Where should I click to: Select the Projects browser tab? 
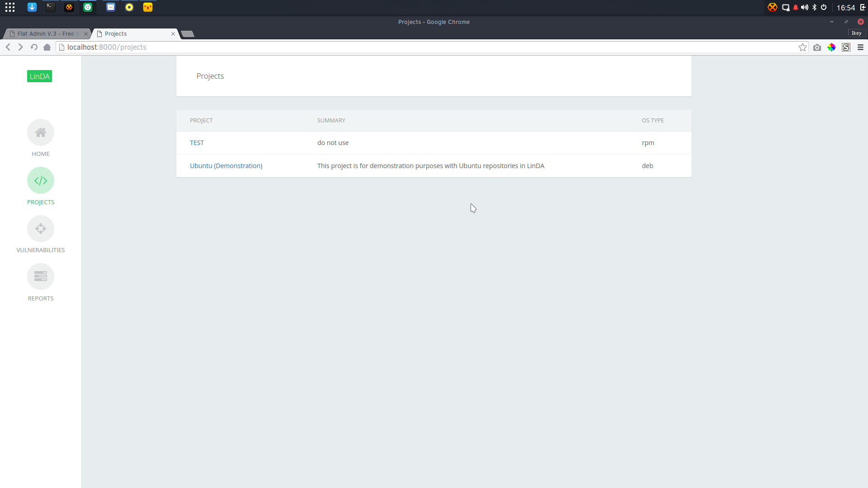pos(136,34)
